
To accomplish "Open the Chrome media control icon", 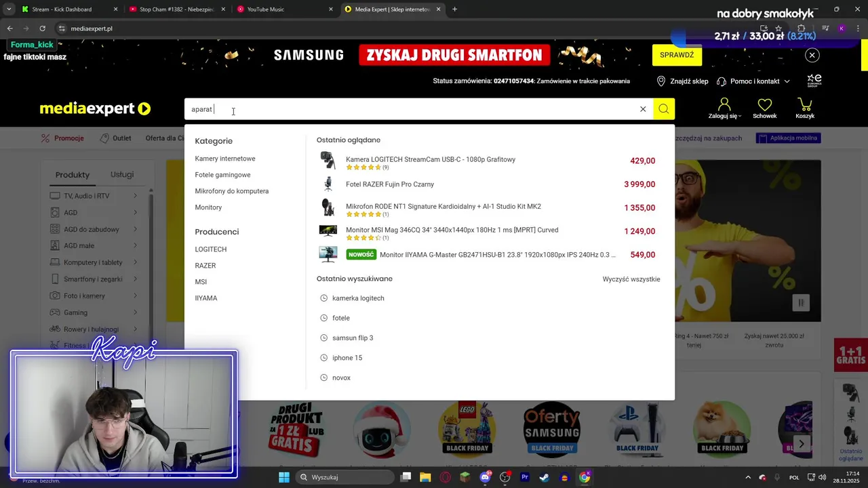I will (825, 28).
